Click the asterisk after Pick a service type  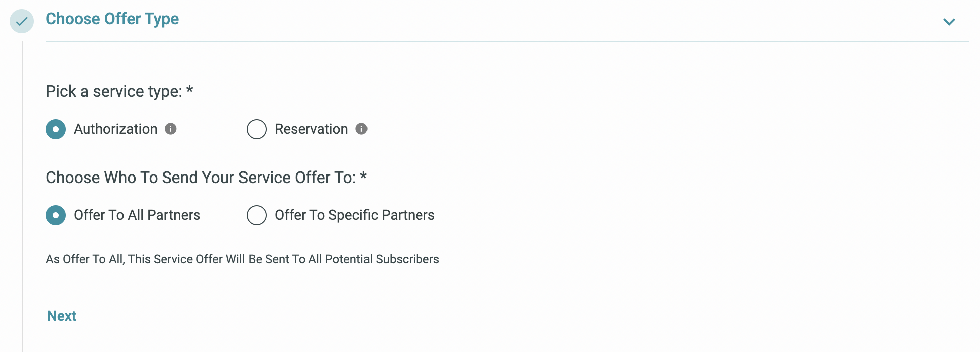point(190,90)
